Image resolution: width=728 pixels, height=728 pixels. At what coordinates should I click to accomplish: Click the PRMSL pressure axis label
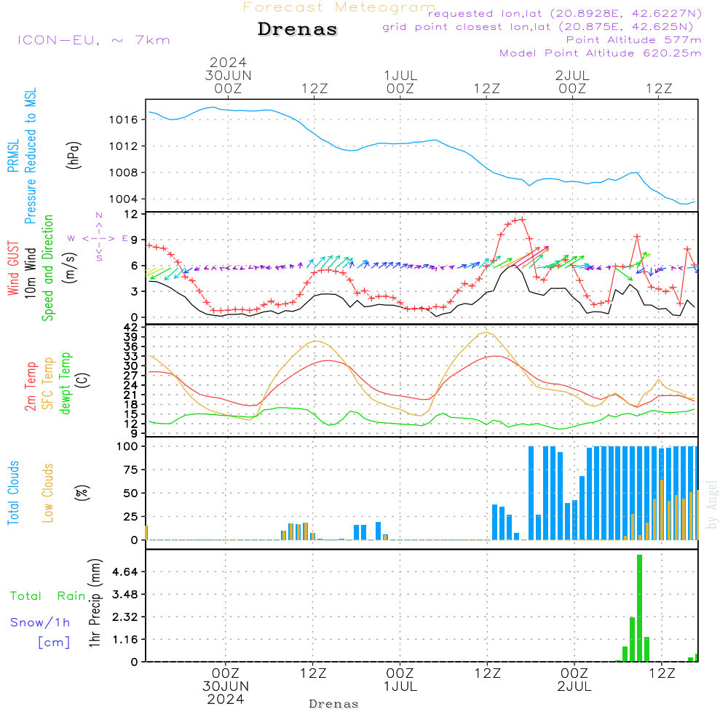(14, 157)
